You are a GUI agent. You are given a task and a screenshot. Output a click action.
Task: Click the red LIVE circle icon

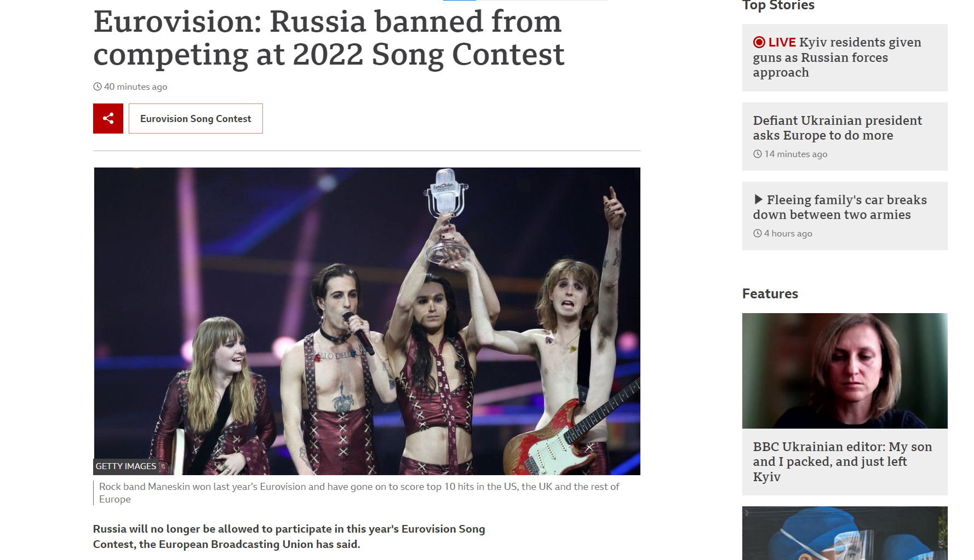tap(759, 42)
